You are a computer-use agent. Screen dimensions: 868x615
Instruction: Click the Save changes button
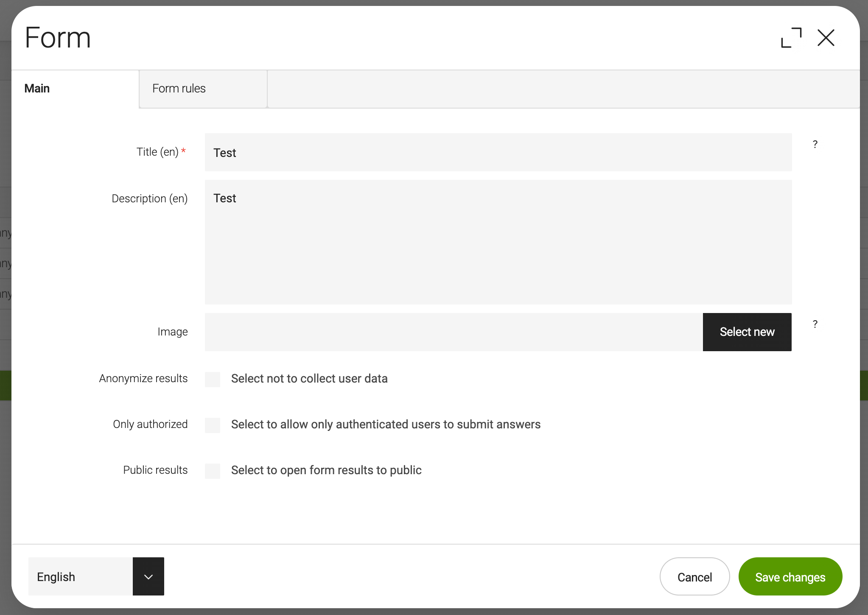click(x=790, y=576)
